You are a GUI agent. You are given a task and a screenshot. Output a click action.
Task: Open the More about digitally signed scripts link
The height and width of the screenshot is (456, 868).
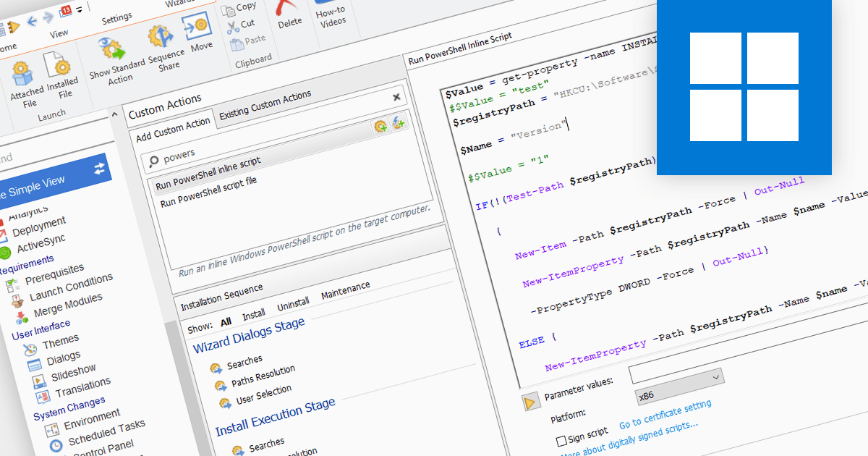[629, 439]
